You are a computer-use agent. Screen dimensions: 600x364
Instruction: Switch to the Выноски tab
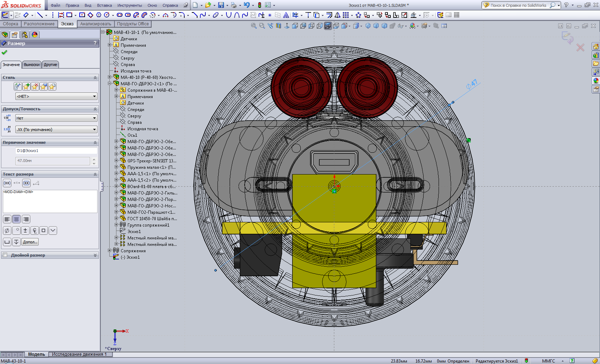pyautogui.click(x=32, y=65)
